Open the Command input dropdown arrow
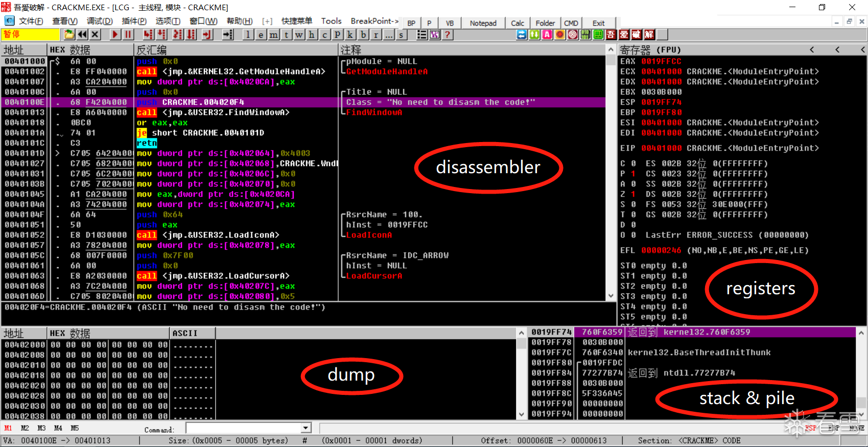The width and height of the screenshot is (868, 447). click(306, 428)
